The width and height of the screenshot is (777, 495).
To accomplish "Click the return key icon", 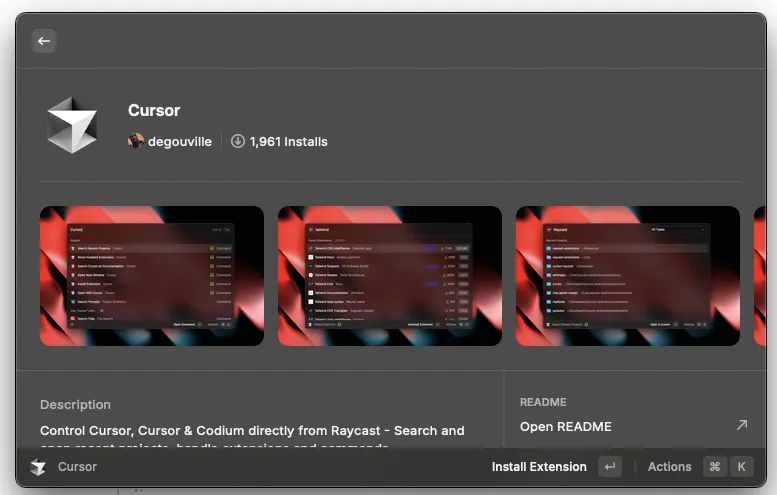I will (x=610, y=467).
